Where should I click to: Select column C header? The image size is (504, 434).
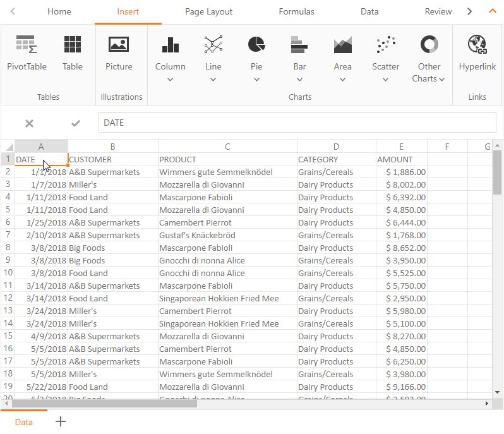coord(227,147)
